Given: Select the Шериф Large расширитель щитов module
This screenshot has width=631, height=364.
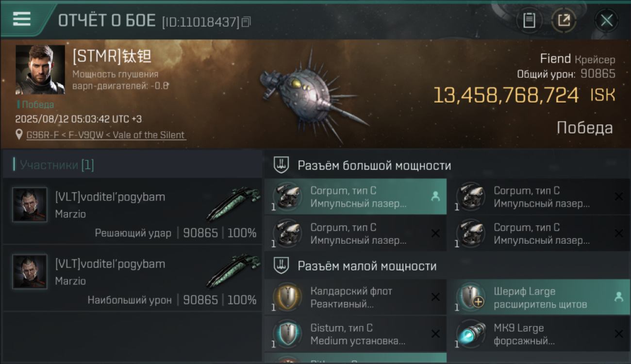Looking at the screenshot, I should 539,297.
